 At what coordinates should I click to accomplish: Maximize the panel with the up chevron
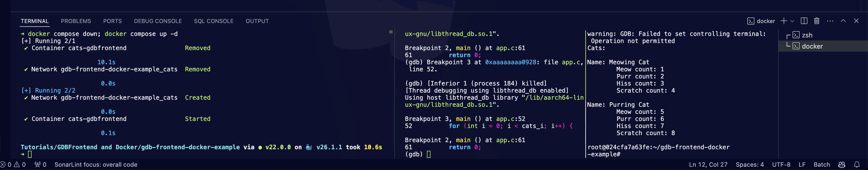pyautogui.click(x=843, y=21)
